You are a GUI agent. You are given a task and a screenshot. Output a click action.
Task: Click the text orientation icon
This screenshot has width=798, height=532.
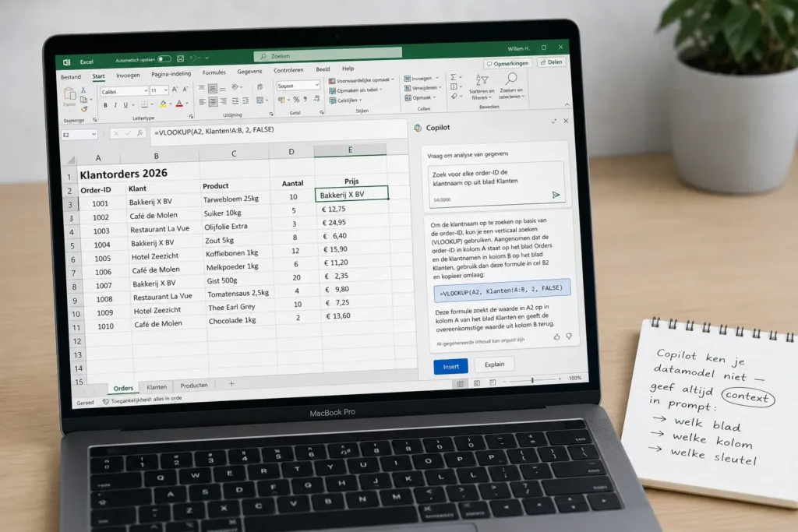point(235,87)
